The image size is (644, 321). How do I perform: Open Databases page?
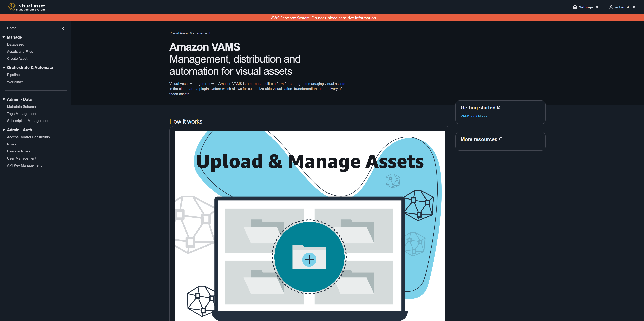16,44
